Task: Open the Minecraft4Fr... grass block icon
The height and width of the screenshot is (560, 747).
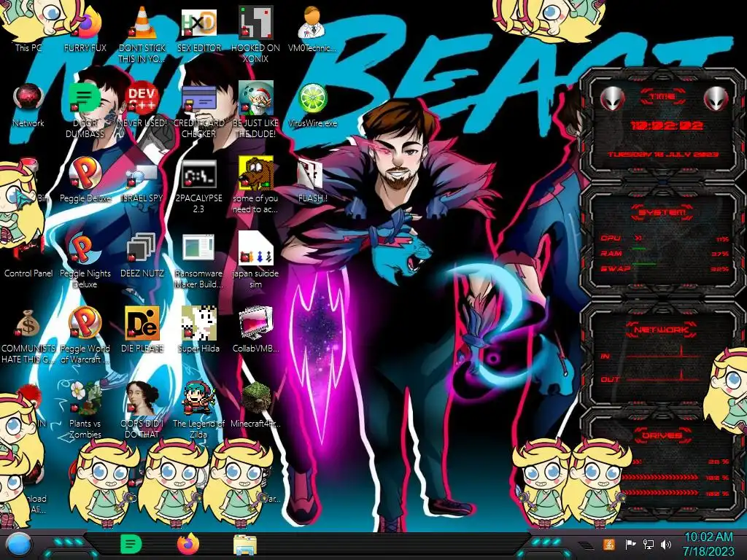Action: [x=255, y=405]
